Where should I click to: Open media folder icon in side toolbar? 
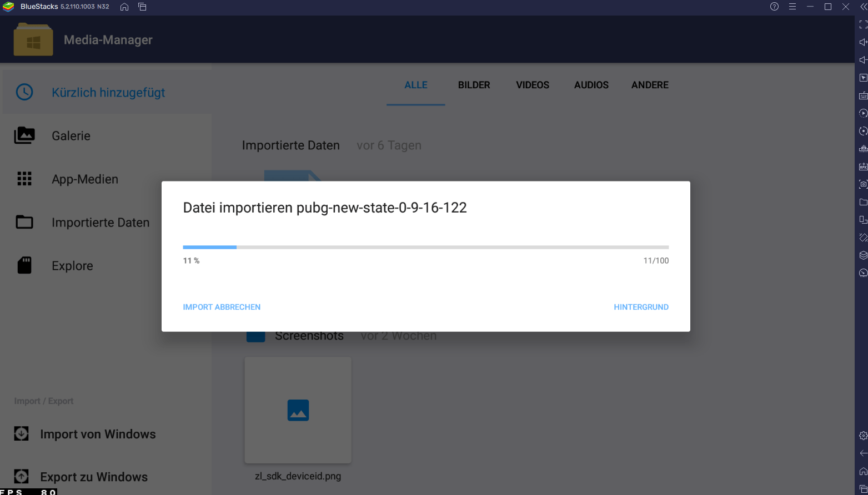click(863, 201)
